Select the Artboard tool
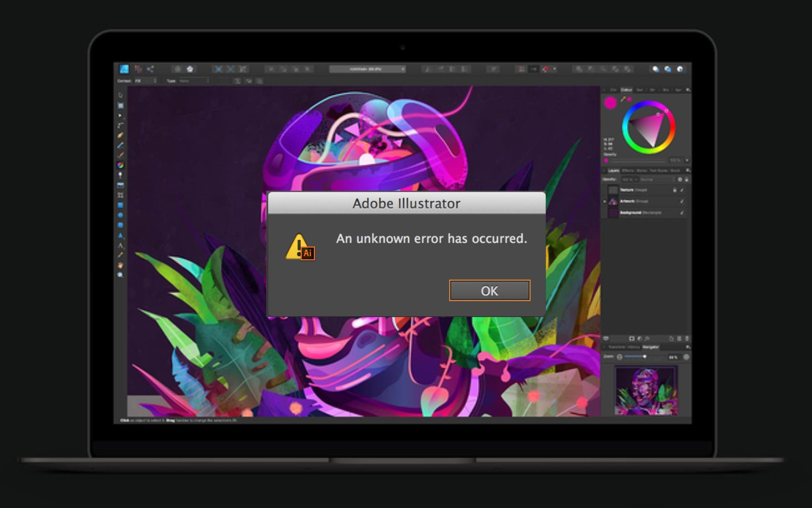 coord(121,105)
